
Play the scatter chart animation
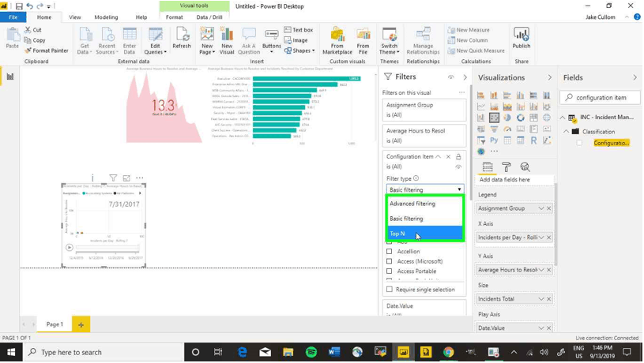(x=69, y=247)
